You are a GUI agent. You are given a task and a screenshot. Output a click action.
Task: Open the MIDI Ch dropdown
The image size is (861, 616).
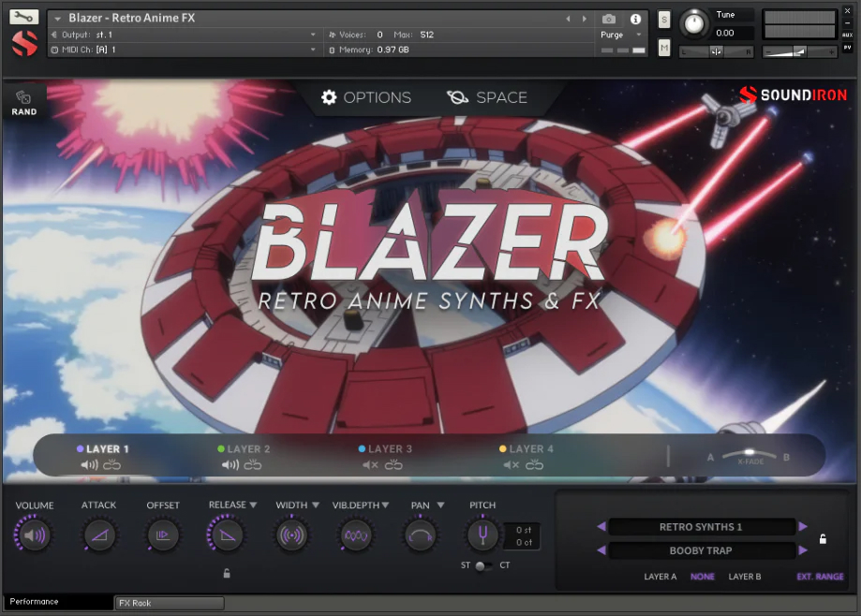(313, 50)
